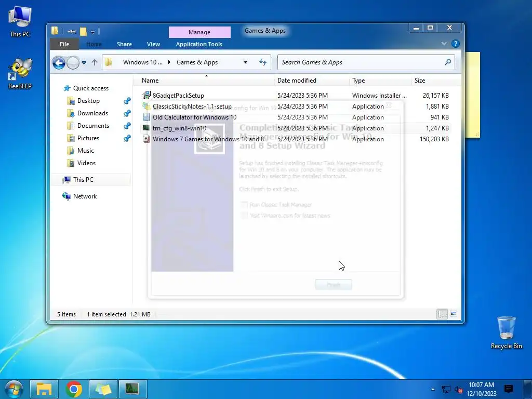Viewport: 532px width, 399px height.
Task: Click the pin icon beside Downloads
Action: click(x=127, y=113)
